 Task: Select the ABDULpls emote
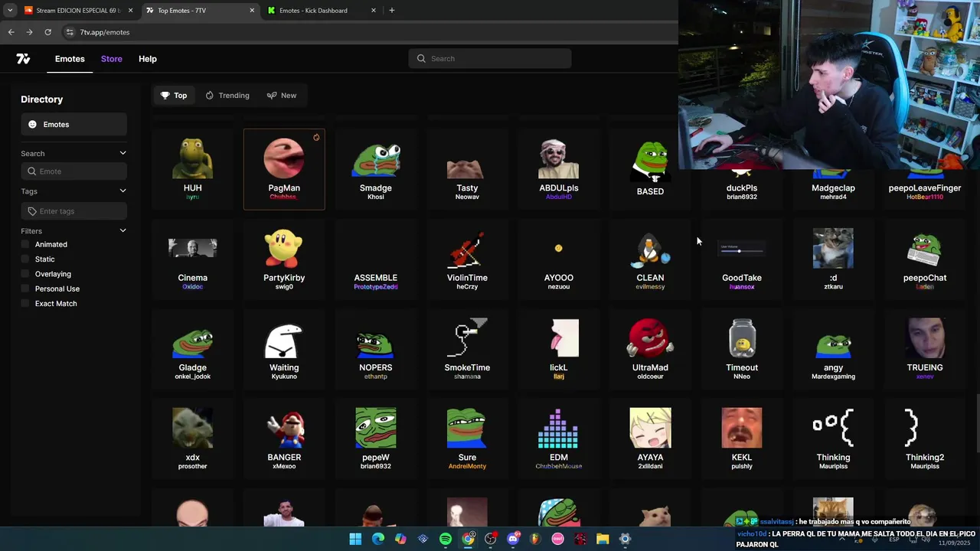[x=558, y=169]
